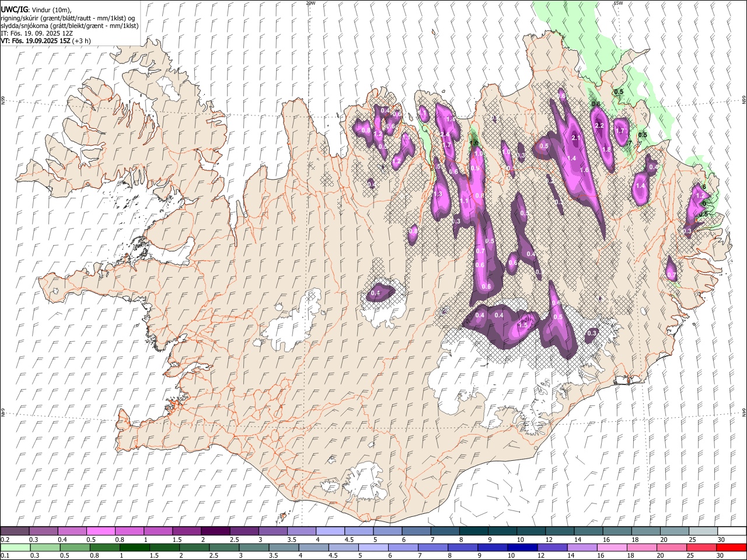
Task: Click the palest green 0.1 swatch in the rain scale
Action: 15,547
